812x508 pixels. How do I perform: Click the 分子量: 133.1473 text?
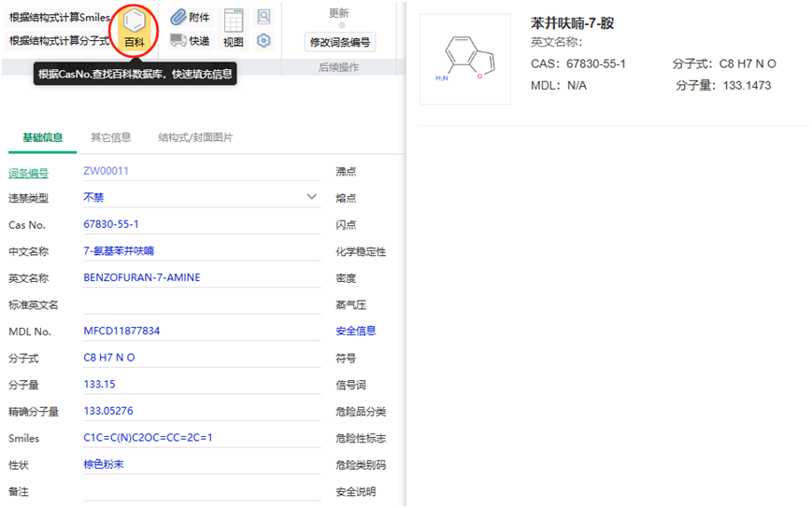723,85
